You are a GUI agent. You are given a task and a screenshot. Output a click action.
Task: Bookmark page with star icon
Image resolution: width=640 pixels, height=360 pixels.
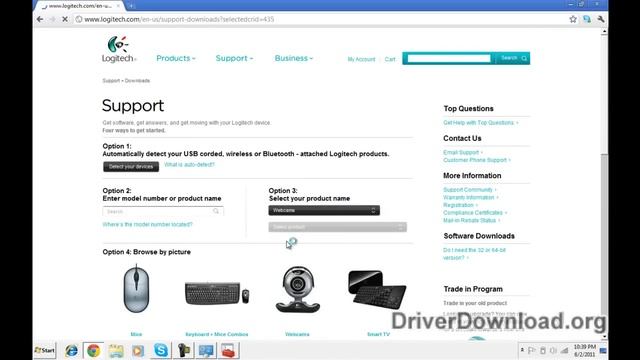573,19
